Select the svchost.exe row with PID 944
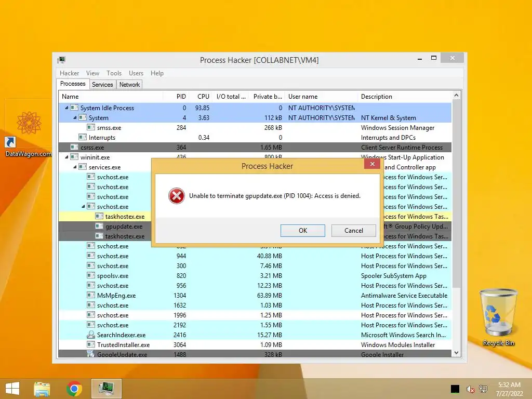This screenshot has width=532, height=399. pyautogui.click(x=255, y=256)
